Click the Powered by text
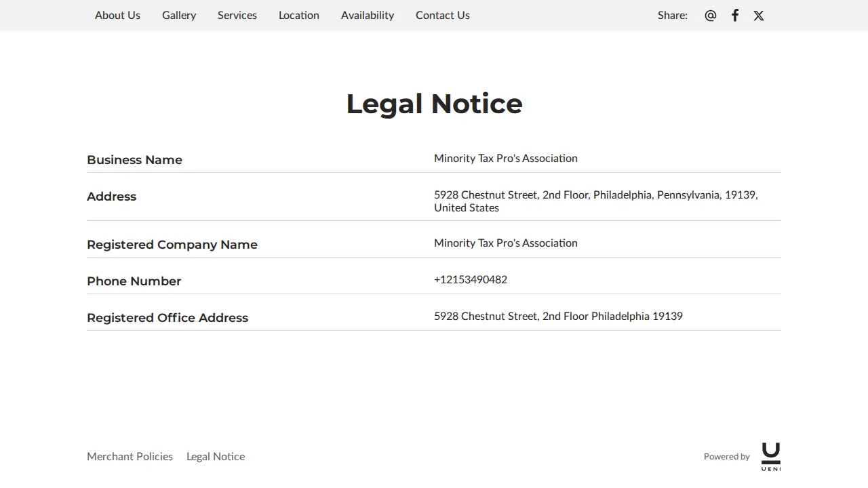 (727, 456)
